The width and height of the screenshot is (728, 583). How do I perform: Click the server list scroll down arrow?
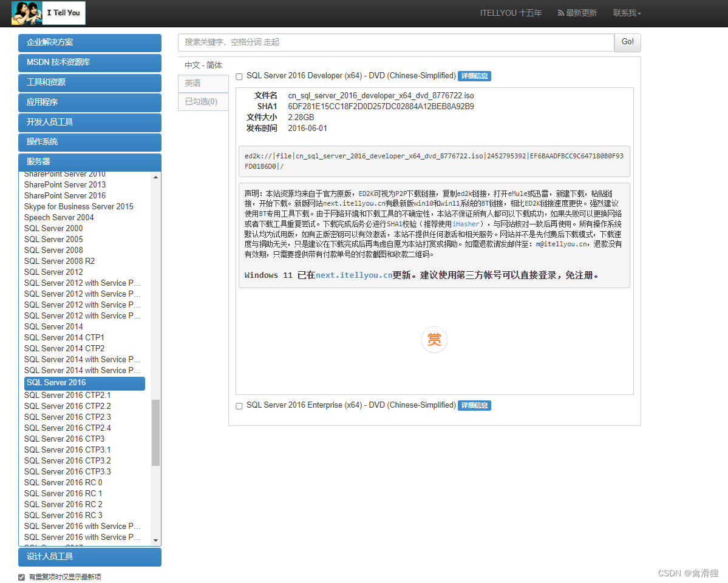coord(155,541)
